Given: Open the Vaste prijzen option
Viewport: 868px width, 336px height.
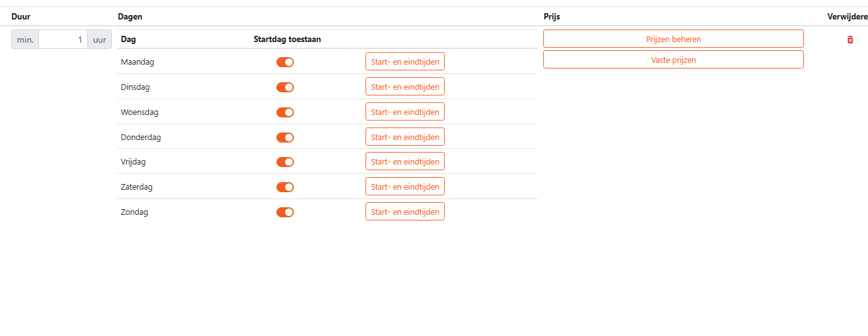Looking at the screenshot, I should coord(673,60).
